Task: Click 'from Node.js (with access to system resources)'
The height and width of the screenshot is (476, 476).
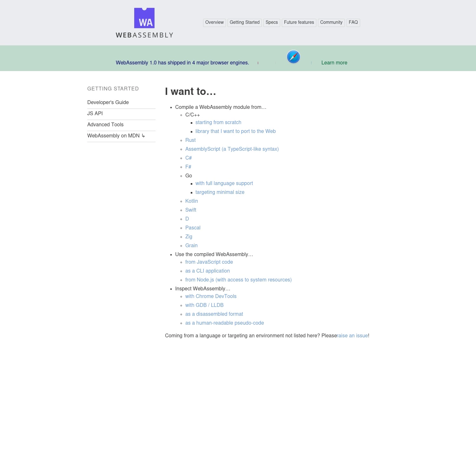Action: click(x=238, y=280)
